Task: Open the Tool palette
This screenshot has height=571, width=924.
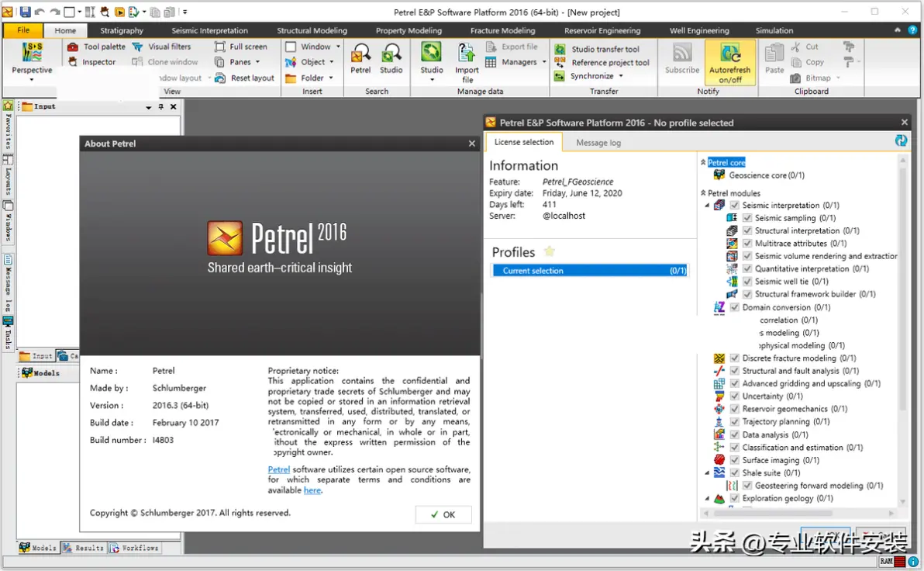Action: 97,47
